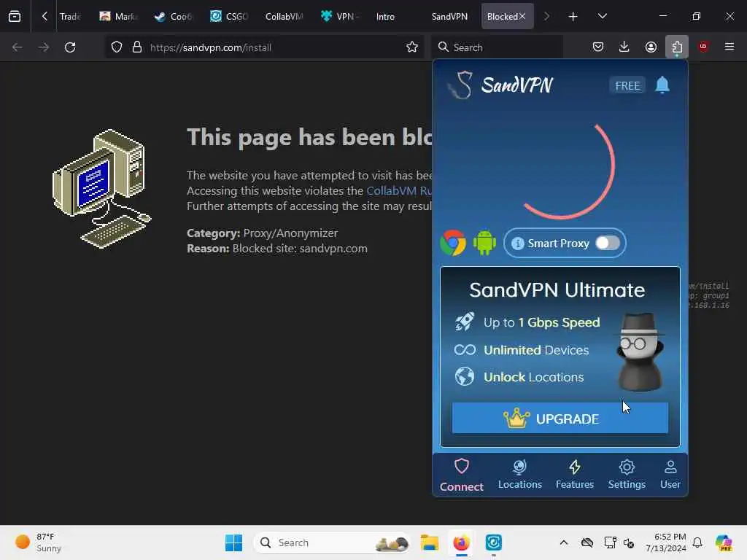The width and height of the screenshot is (747, 560).
Task: Expand the list all tabs dropdown arrow
Action: [x=602, y=16]
